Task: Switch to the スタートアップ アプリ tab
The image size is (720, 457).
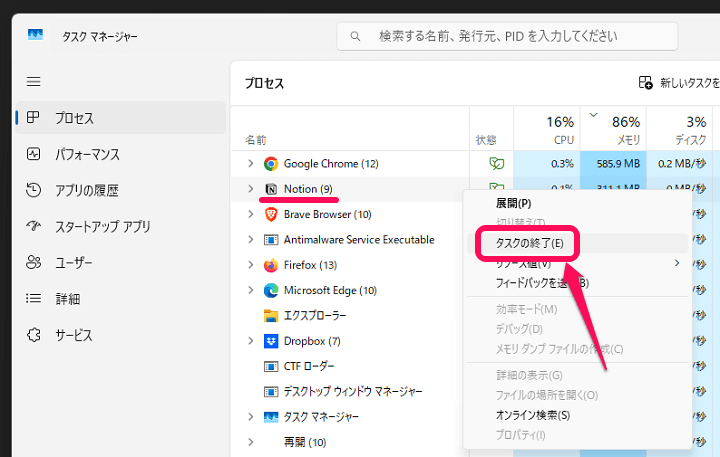Action: click(120, 226)
